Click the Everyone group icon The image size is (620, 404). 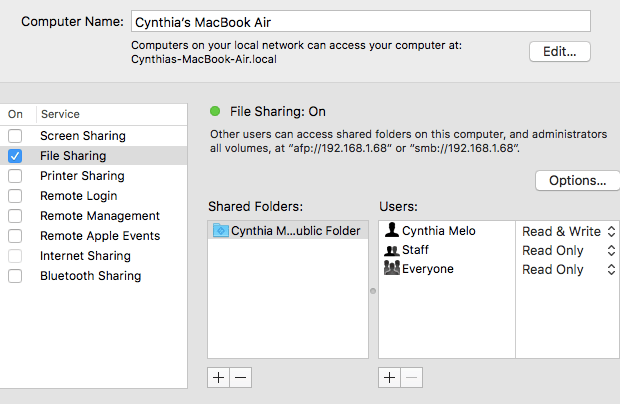391,269
